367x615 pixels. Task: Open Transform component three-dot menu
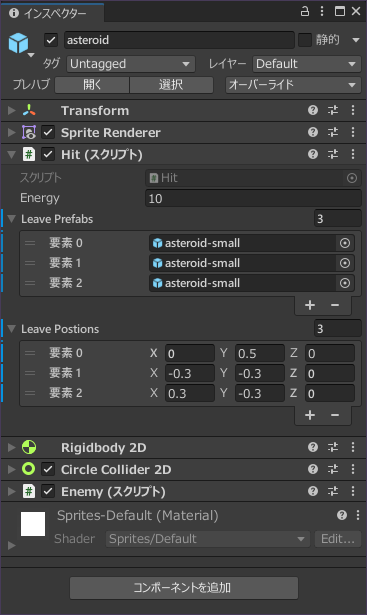(x=353, y=110)
